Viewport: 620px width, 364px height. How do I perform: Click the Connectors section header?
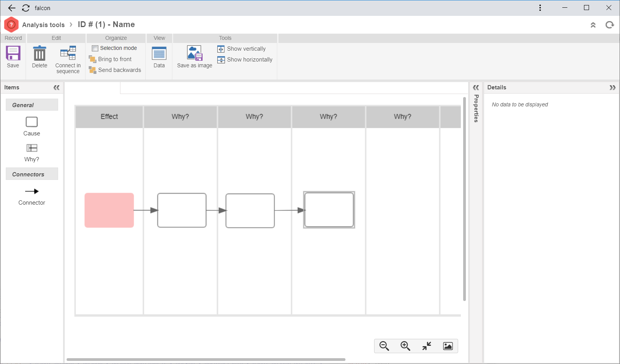(x=32, y=174)
